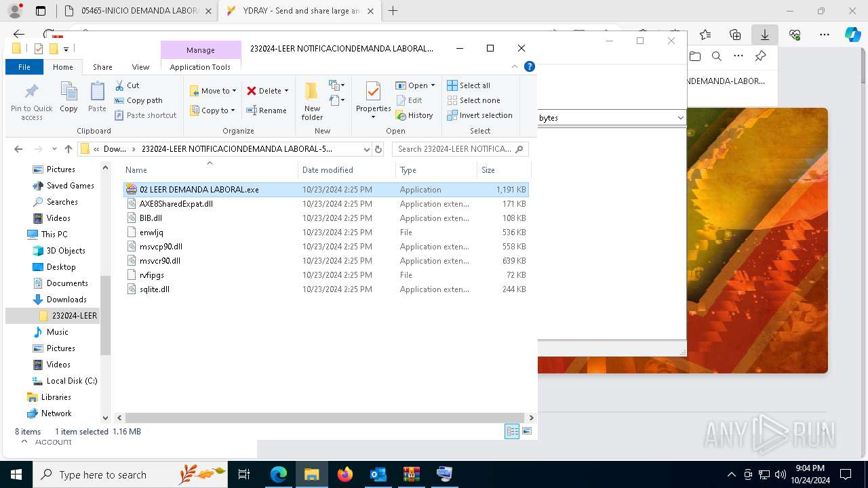The width and height of the screenshot is (868, 488).
Task: Sort by Name column header
Action: point(210,170)
